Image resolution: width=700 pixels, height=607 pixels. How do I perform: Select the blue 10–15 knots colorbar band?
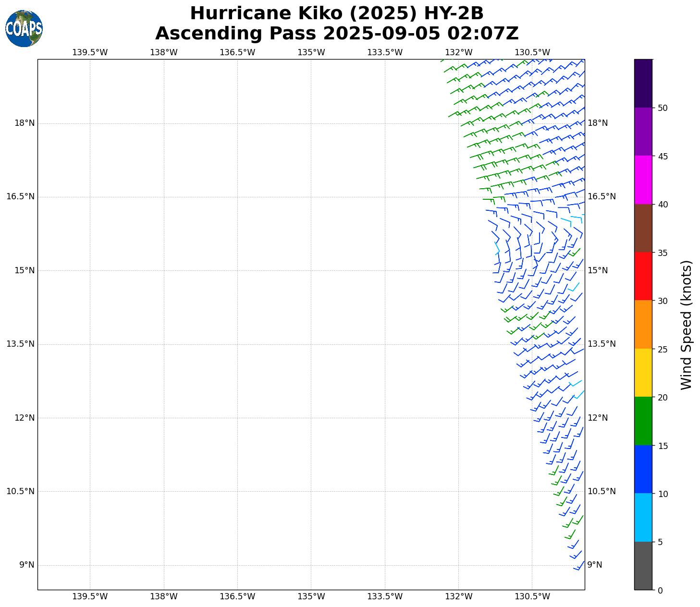[x=643, y=469]
